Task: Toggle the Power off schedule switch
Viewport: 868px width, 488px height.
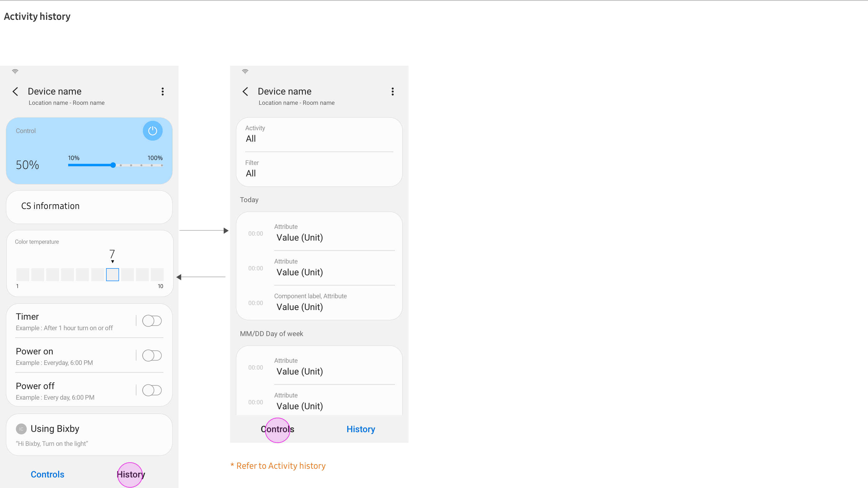Action: click(x=152, y=390)
